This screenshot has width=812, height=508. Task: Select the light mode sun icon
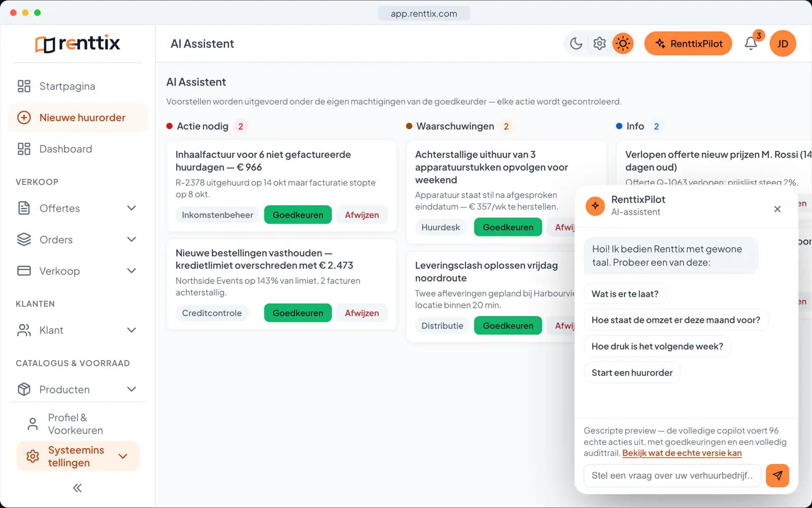(x=623, y=44)
